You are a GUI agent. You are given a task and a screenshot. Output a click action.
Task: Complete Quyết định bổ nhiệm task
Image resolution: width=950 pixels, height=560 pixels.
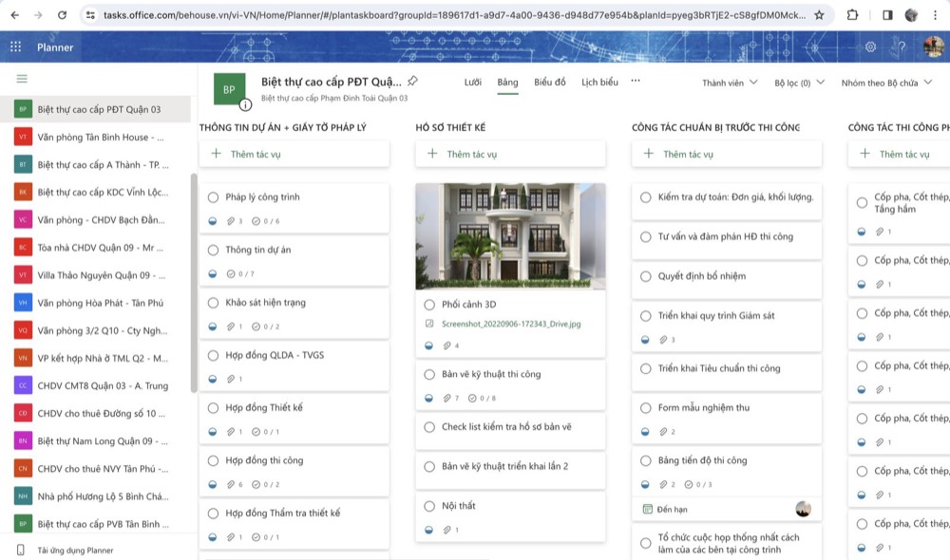pyautogui.click(x=646, y=276)
